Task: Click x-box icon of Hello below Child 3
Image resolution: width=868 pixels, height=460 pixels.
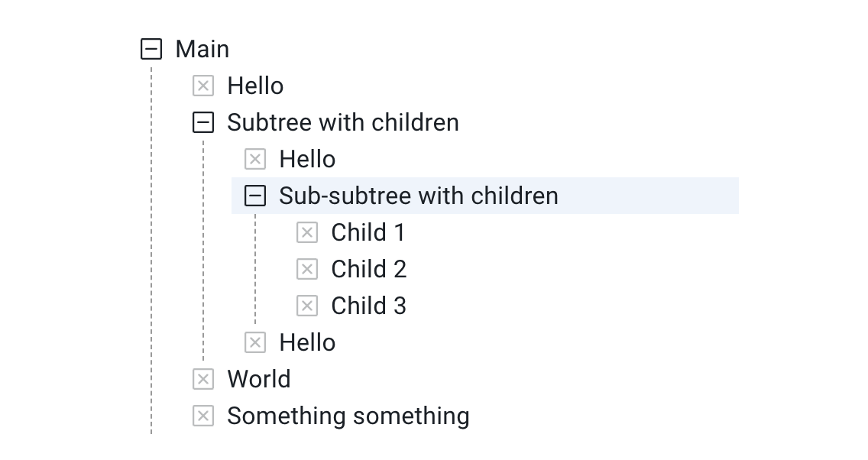Action: point(255,342)
